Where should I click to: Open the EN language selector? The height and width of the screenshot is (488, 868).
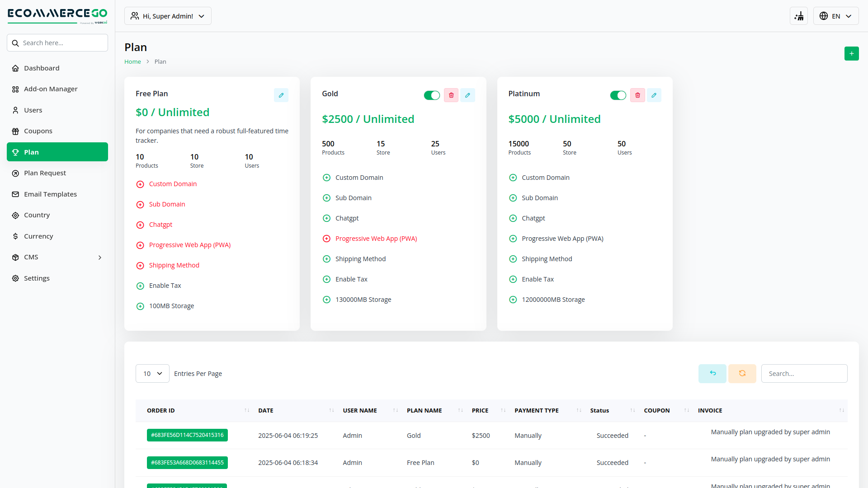835,16
